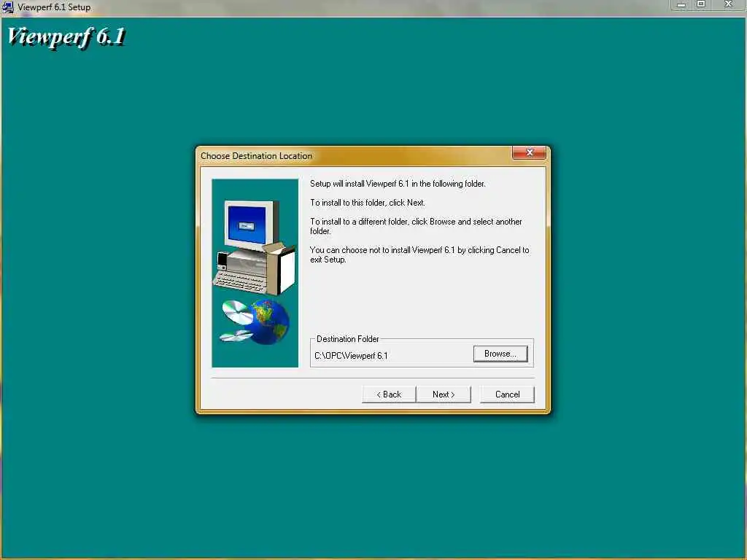This screenshot has width=747, height=560.
Task: Go back with the Back button
Action: [x=389, y=394]
